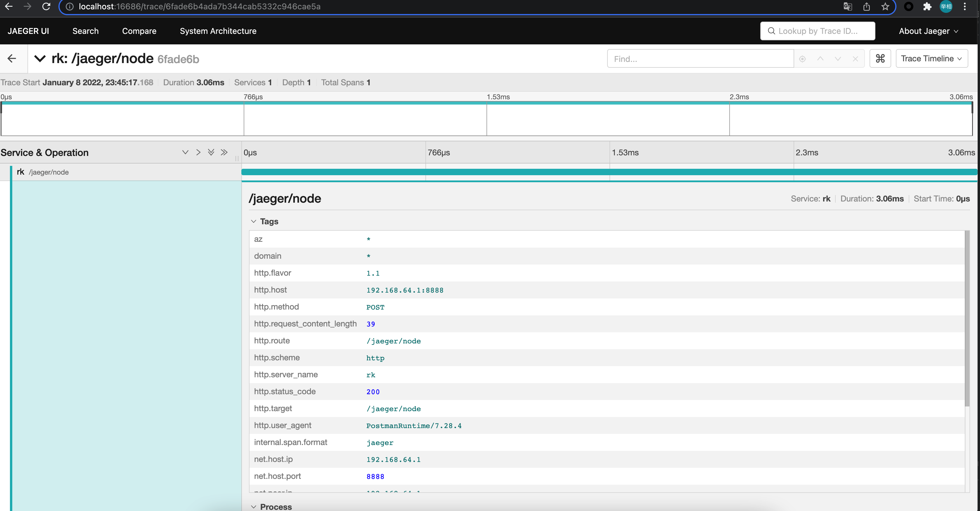Open the JAEGER UI home link

coord(28,31)
